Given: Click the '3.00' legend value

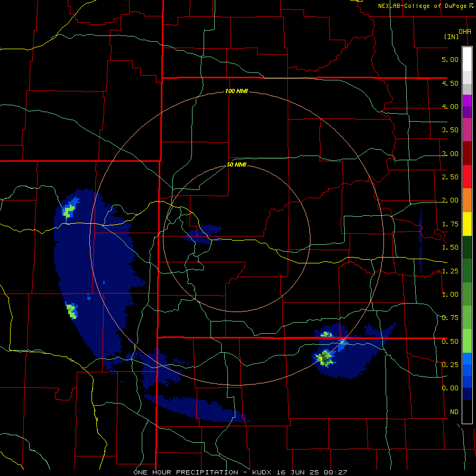Looking at the screenshot, I should [x=450, y=153].
